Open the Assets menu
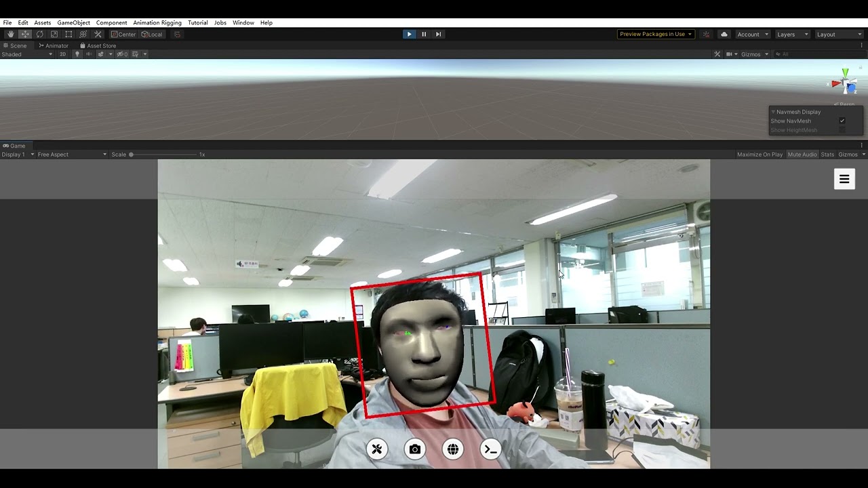The image size is (868, 488). (43, 22)
